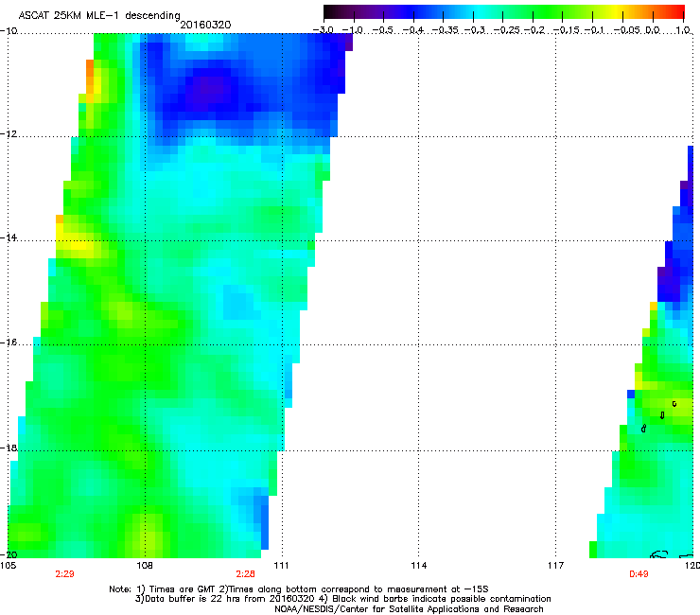Click the color bar label '-0.3'
Image resolution: width=700 pixels, height=615 pixels.
pyautogui.click(x=475, y=30)
